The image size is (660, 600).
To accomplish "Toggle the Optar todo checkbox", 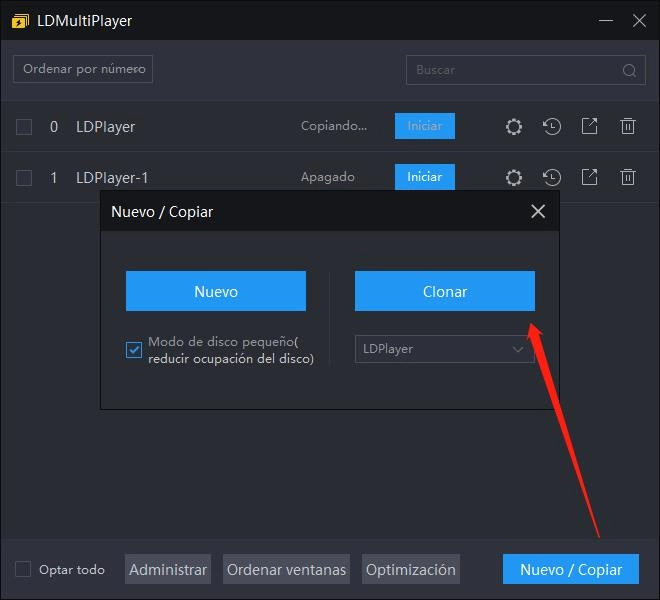I will tap(23, 569).
